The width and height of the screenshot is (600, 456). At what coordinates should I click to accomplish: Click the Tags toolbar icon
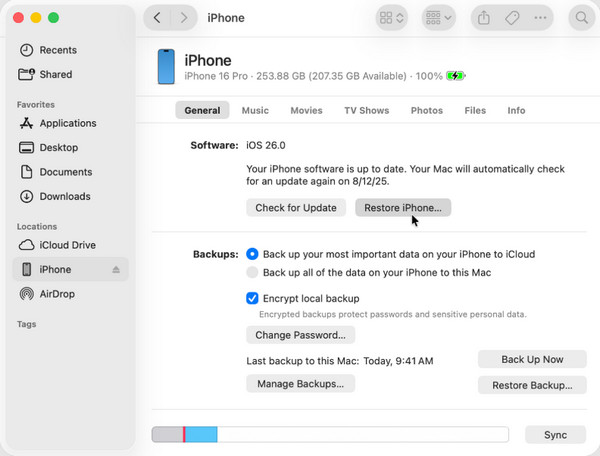(512, 18)
